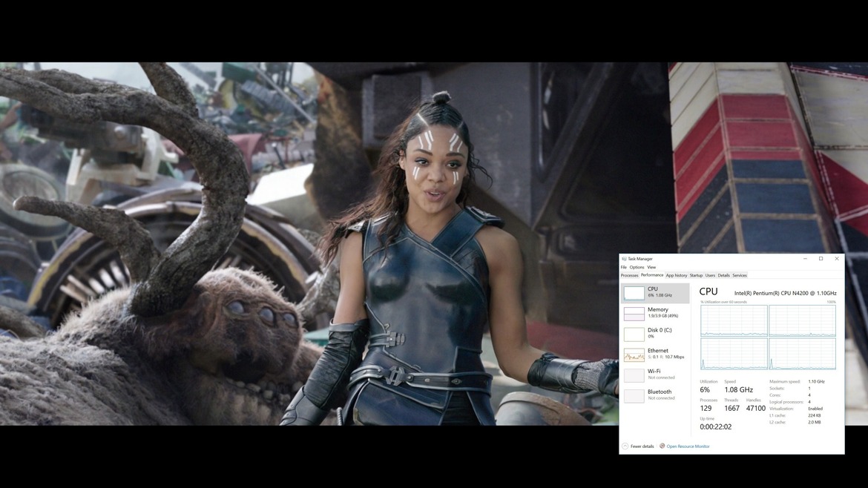This screenshot has width=868, height=488.
Task: Select the CPU item in the sidebar
Action: coord(655,293)
